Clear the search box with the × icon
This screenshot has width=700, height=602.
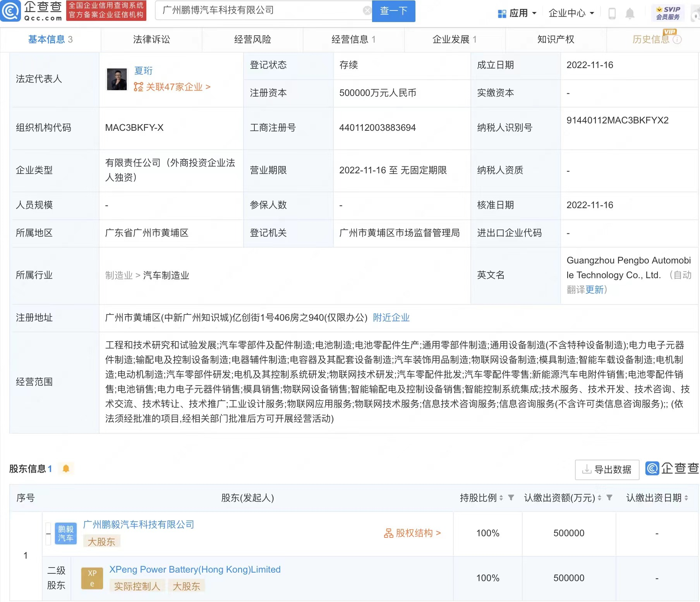pos(367,10)
